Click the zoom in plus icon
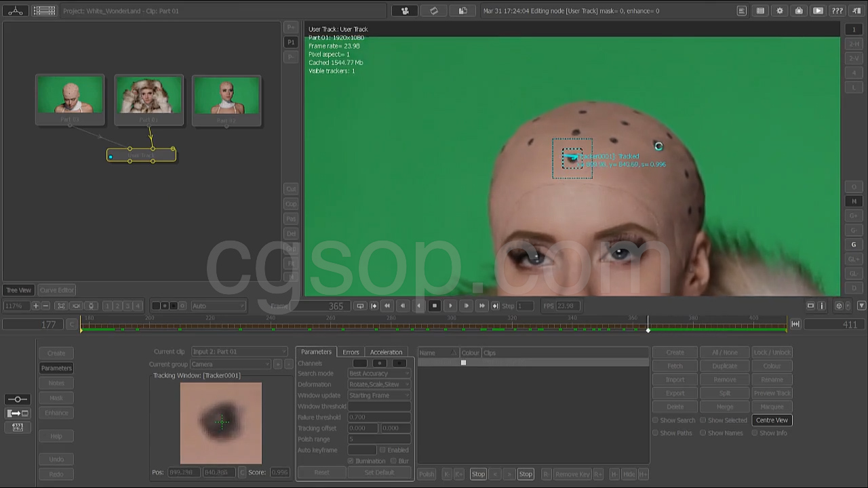 (36, 306)
